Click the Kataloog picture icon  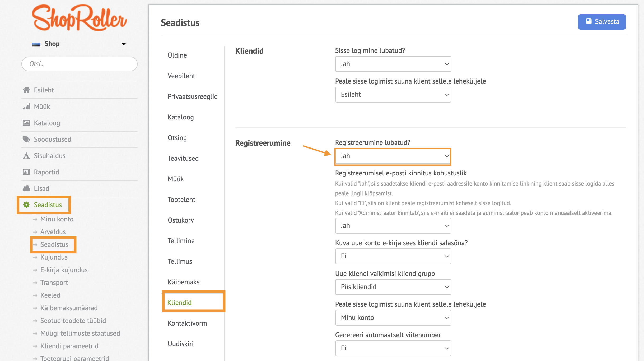coord(26,123)
